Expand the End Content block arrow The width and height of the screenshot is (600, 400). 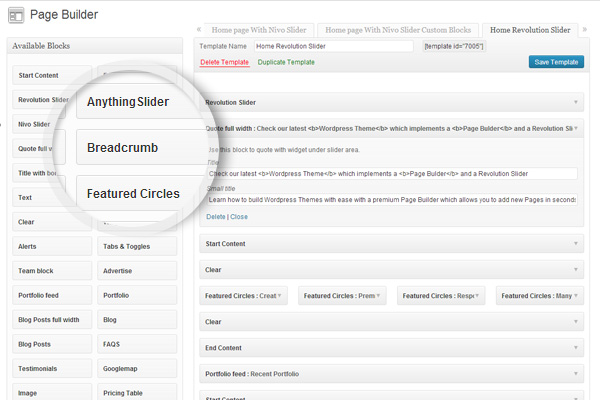point(576,348)
